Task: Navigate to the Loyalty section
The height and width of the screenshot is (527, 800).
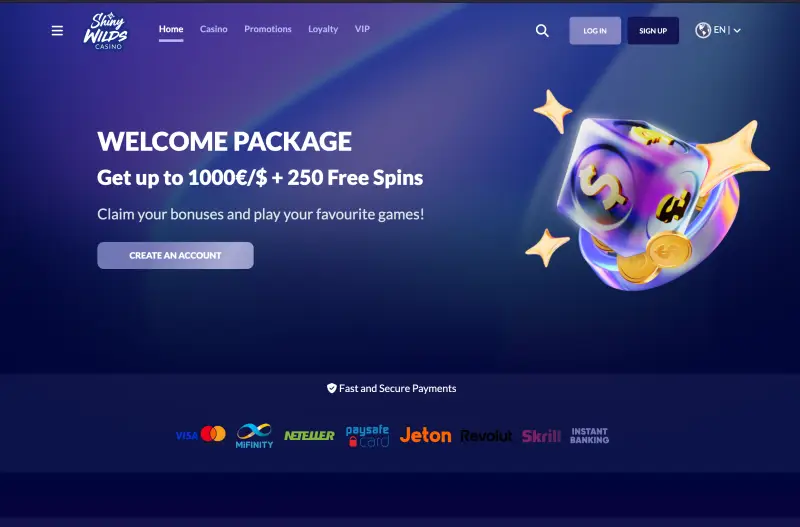Action: (x=323, y=29)
